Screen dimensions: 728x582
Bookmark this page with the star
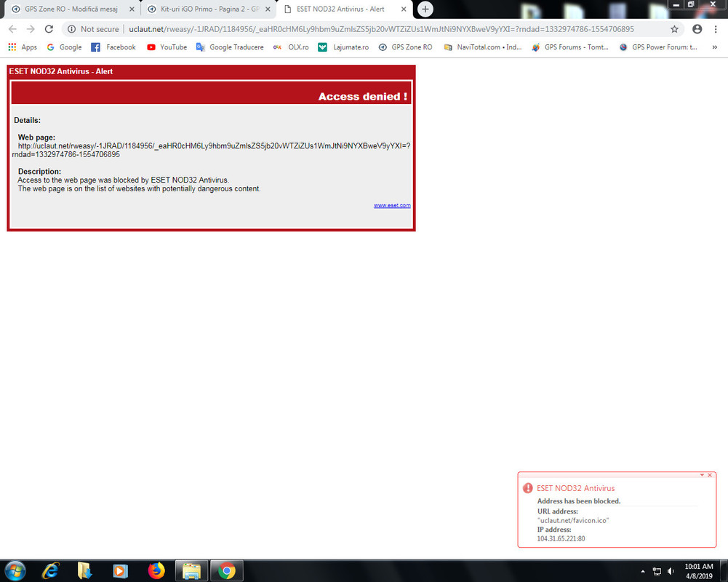click(674, 29)
